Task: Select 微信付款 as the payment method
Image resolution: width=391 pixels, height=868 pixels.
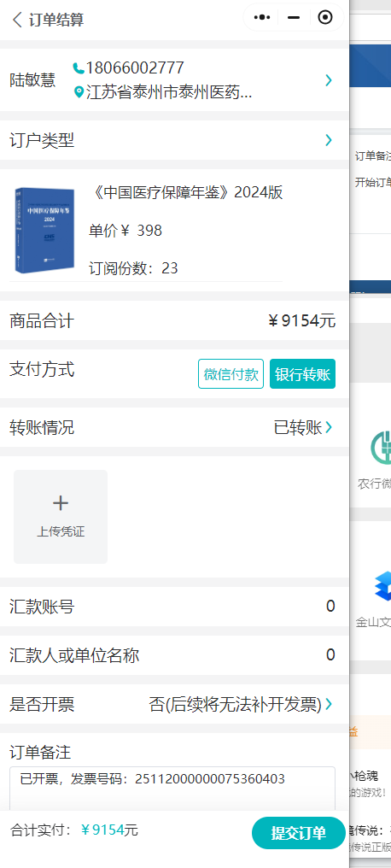Action: 231,374
